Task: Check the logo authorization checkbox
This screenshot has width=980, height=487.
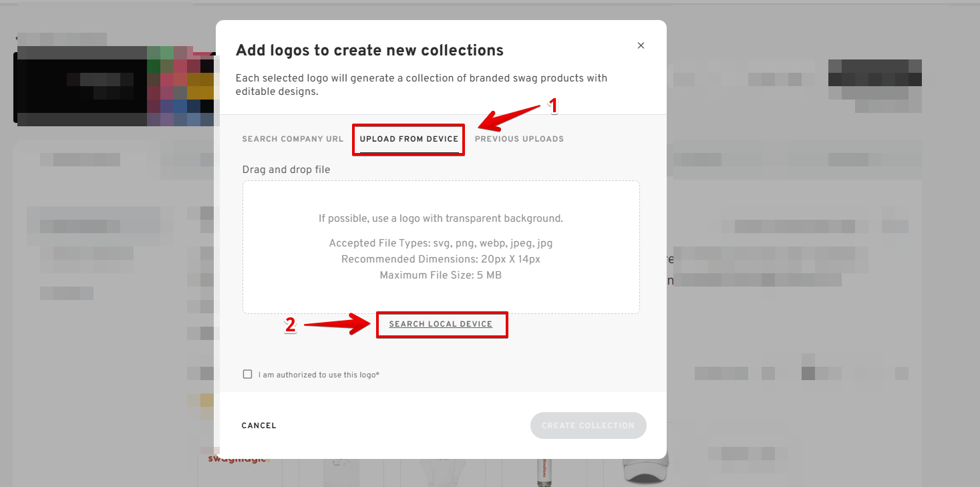Action: coord(248,374)
